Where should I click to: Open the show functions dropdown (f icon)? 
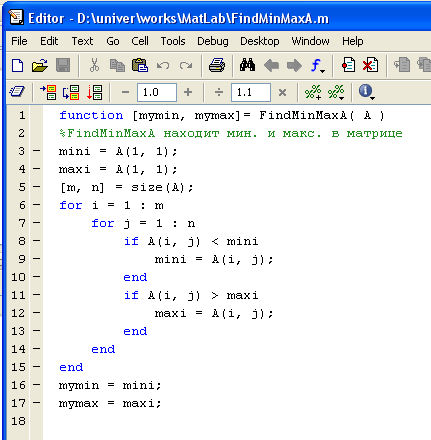tap(317, 66)
